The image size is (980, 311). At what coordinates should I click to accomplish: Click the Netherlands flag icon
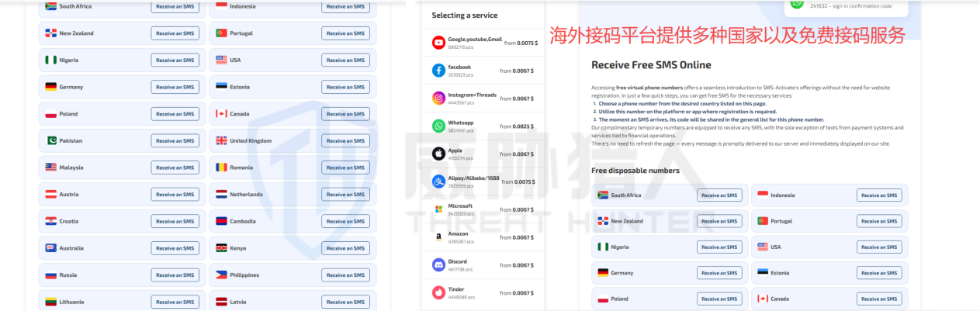(221, 194)
